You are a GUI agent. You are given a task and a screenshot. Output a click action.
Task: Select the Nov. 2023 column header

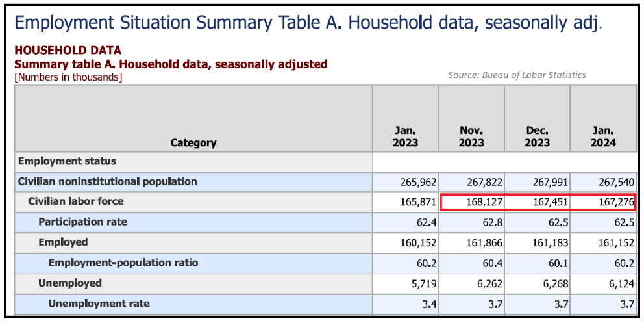471,137
